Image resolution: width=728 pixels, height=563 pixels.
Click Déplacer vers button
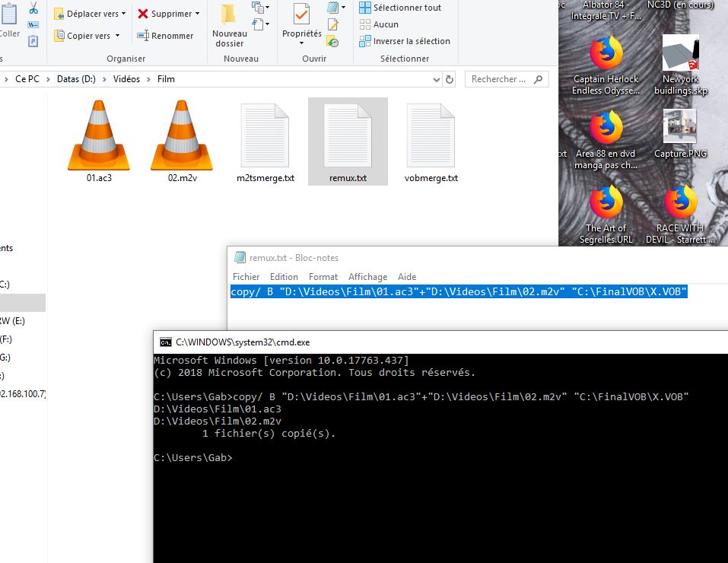(90, 14)
